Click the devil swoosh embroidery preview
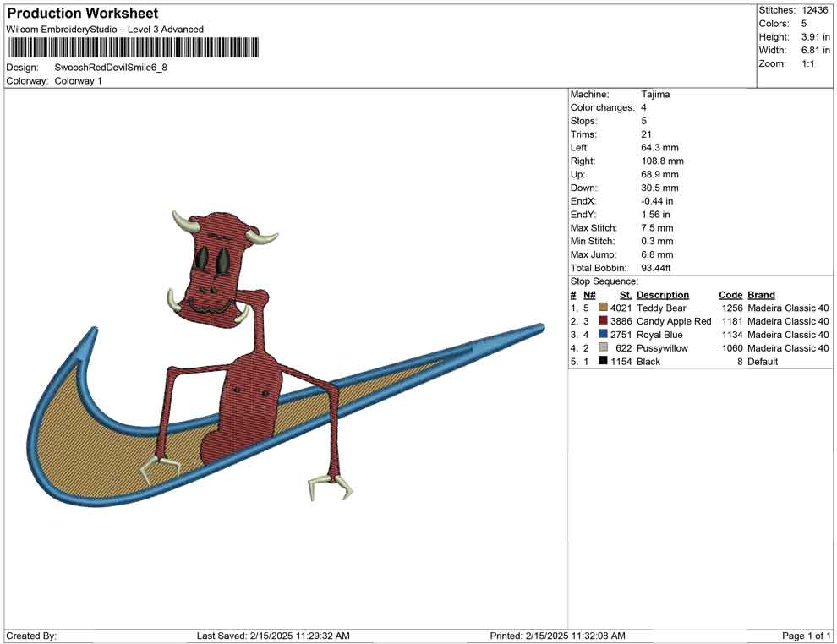 pos(285,357)
